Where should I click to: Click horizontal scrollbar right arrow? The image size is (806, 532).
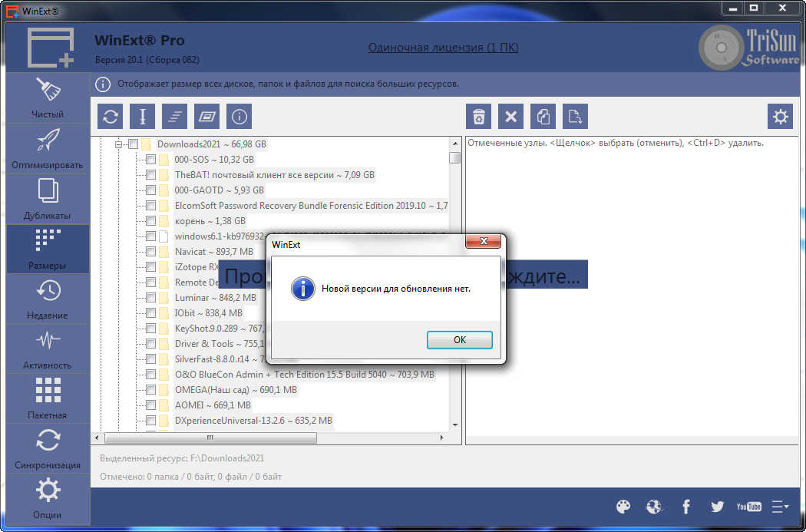[x=442, y=438]
